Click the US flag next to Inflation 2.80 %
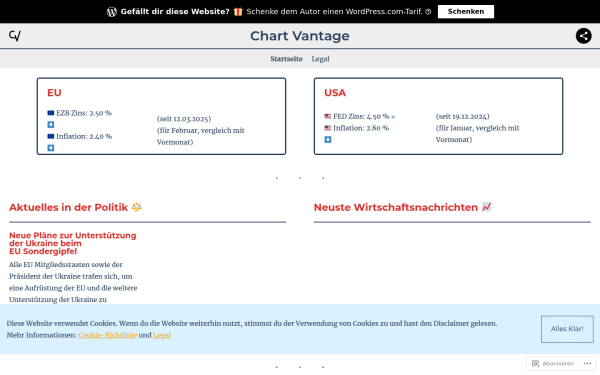 (328, 128)
